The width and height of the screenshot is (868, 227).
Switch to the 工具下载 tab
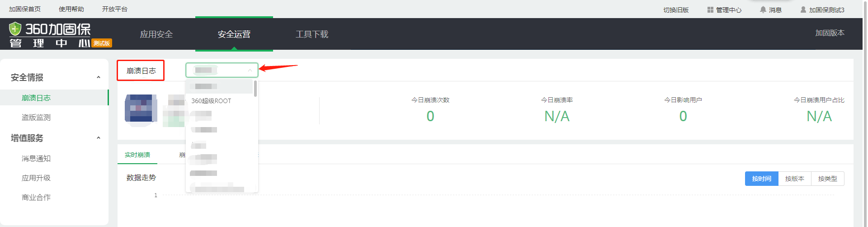tap(312, 34)
